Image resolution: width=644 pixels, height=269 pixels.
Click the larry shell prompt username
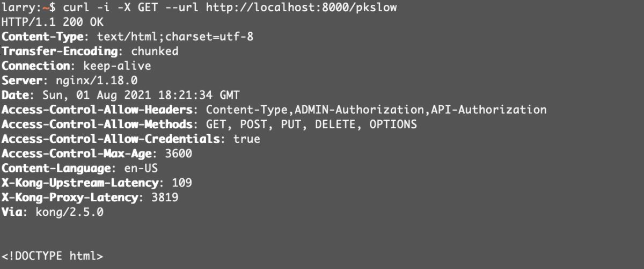point(18,8)
